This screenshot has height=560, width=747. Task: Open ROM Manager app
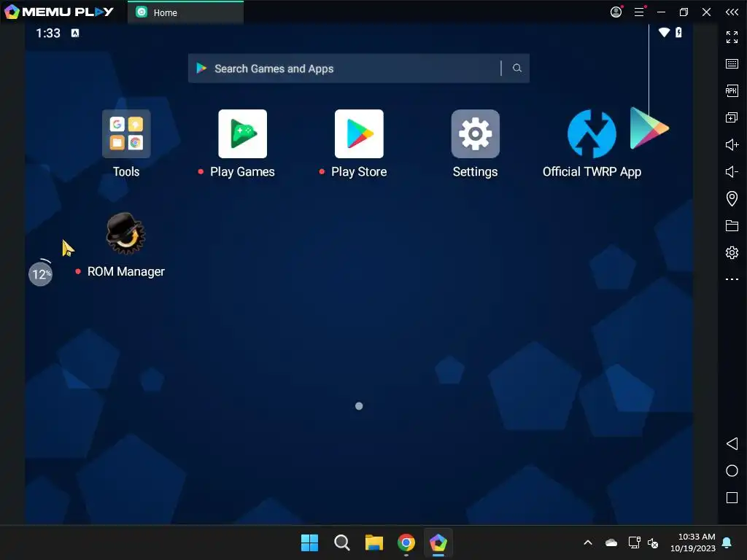pos(125,233)
